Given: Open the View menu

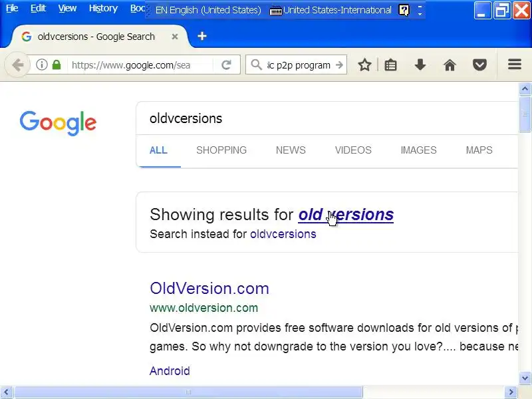Looking at the screenshot, I should click(x=67, y=8).
